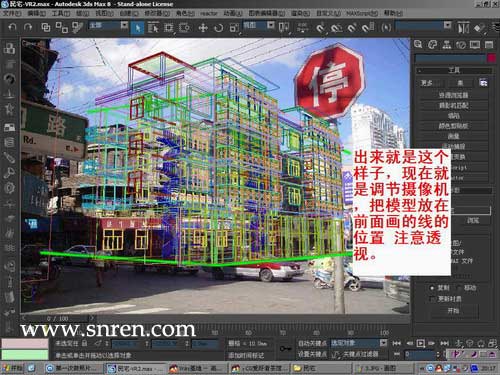Viewport: 500px width, 375px height.
Task: Choose the rectangular selection region tool
Action: 169,27
